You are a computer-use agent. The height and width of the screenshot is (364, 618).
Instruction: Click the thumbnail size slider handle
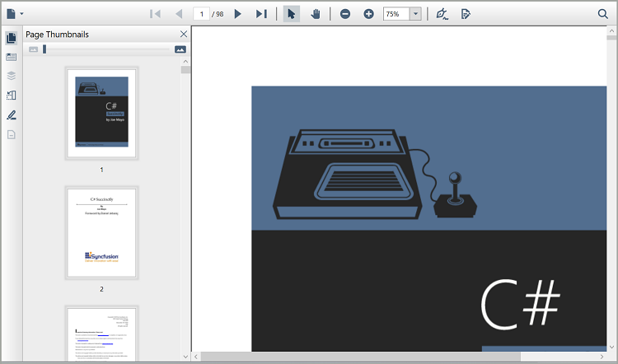[44, 49]
